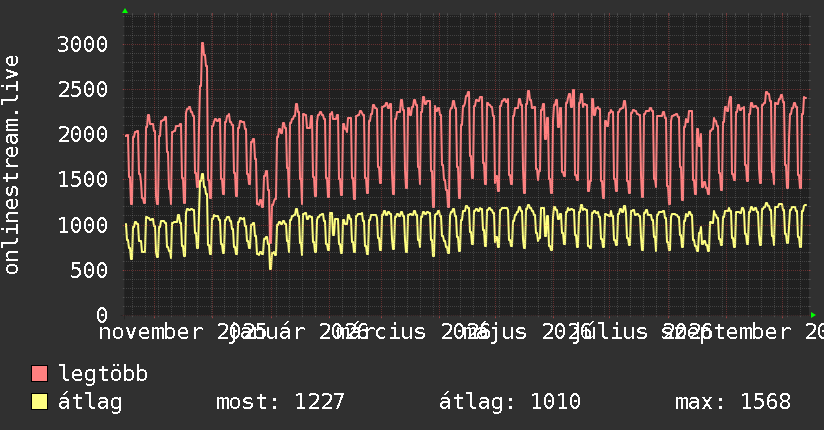Click the 2500 Y-axis label
The image size is (824, 430).
83,89
